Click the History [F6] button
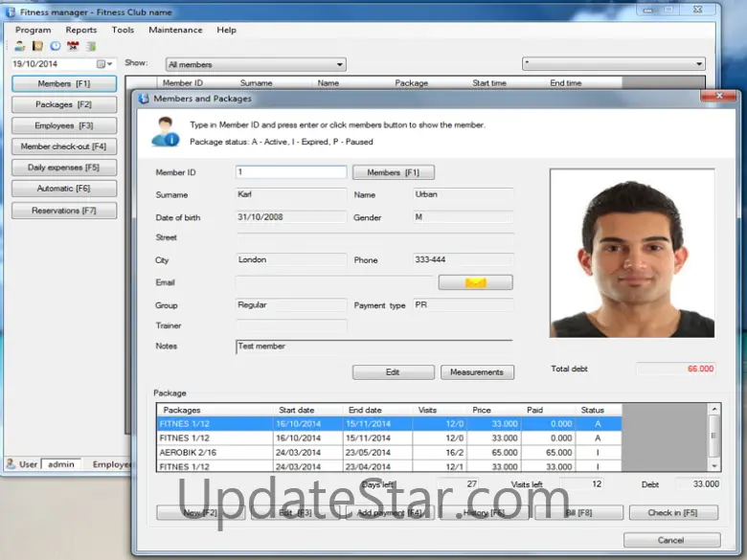The width and height of the screenshot is (747, 560). pos(484,513)
